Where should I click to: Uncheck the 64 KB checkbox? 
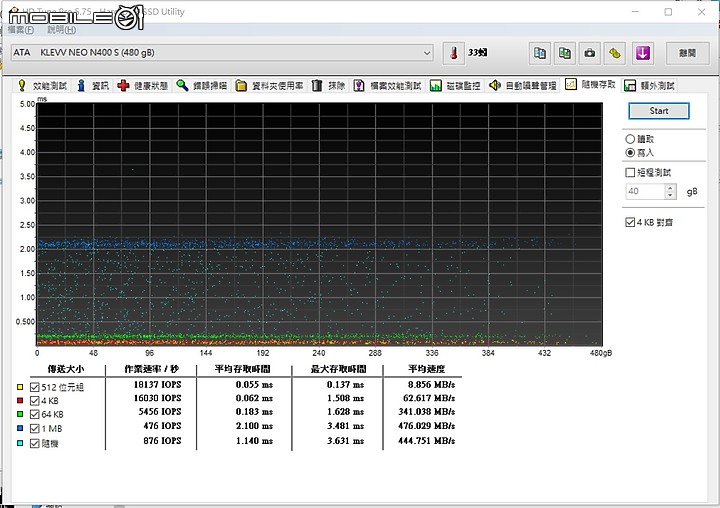(x=34, y=414)
